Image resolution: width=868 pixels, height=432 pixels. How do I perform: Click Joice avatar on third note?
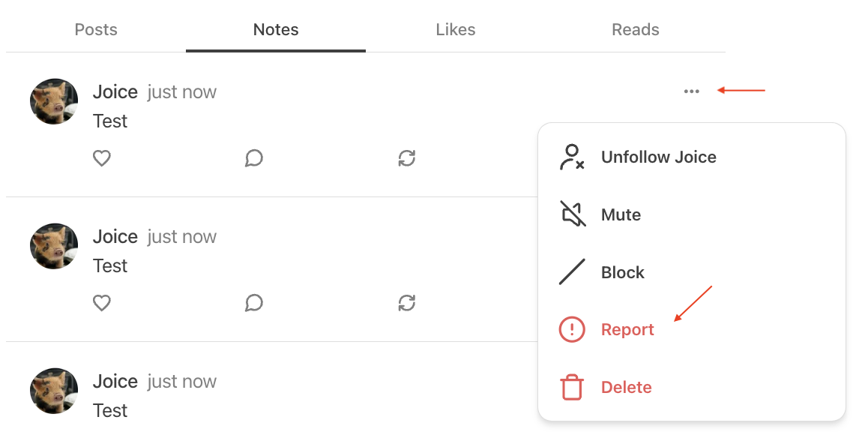point(54,391)
